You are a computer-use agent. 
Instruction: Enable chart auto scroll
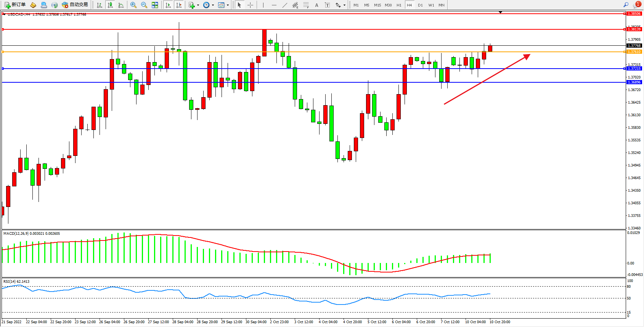[168, 5]
